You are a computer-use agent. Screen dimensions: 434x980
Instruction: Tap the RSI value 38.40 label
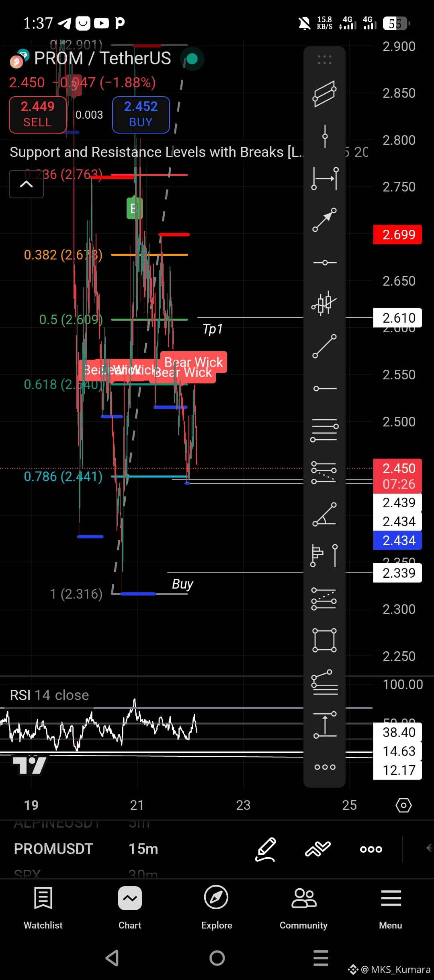tap(397, 732)
